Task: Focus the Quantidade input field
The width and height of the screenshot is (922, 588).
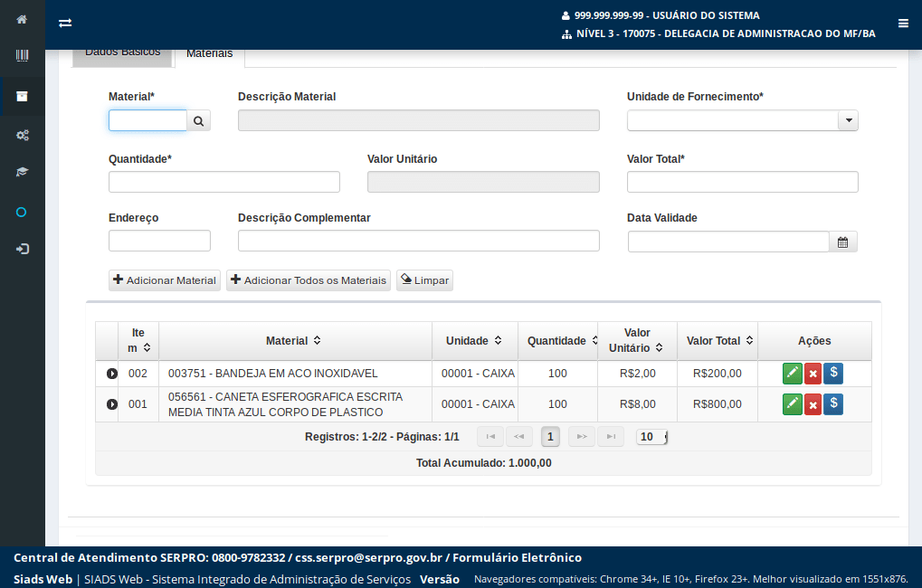Action: pos(224,182)
